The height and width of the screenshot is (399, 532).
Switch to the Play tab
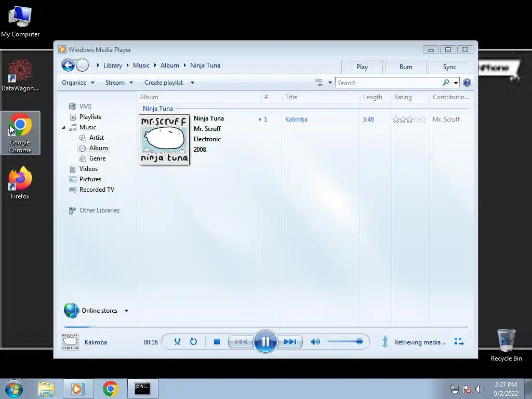[362, 67]
